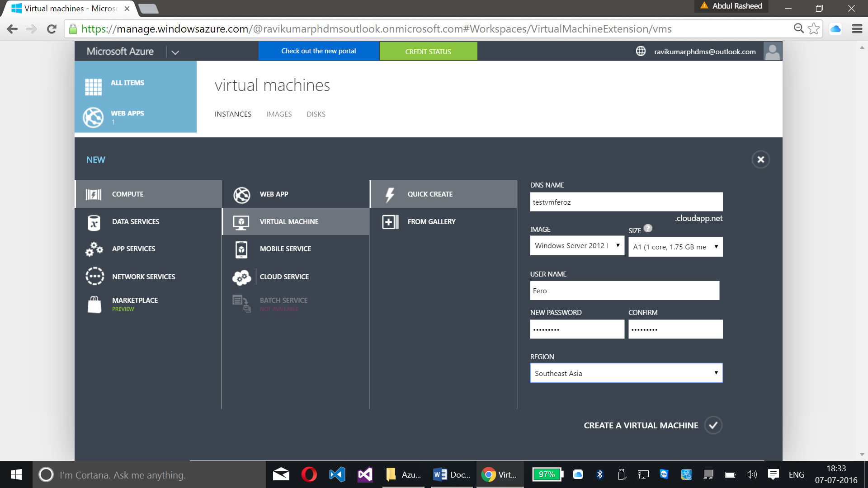This screenshot has height=488, width=868.
Task: Click the Batch Service icon
Action: point(241,303)
